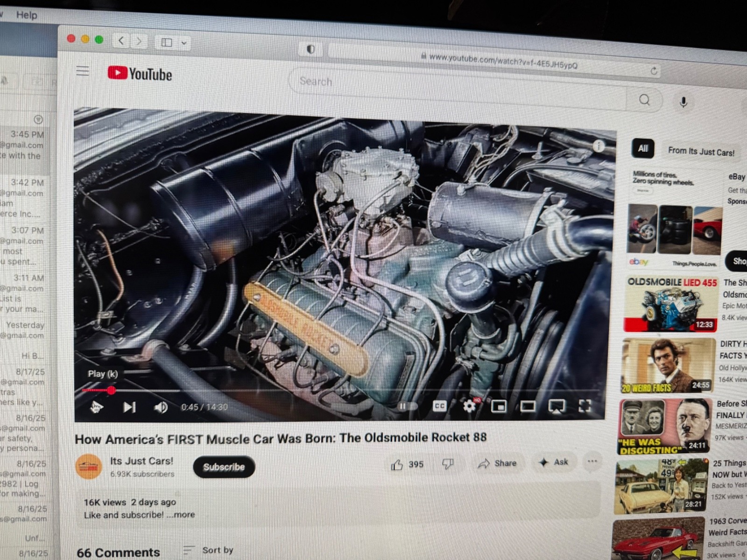Toggle the Safari sidebar button
Screen dimensions: 747x560
(x=167, y=42)
